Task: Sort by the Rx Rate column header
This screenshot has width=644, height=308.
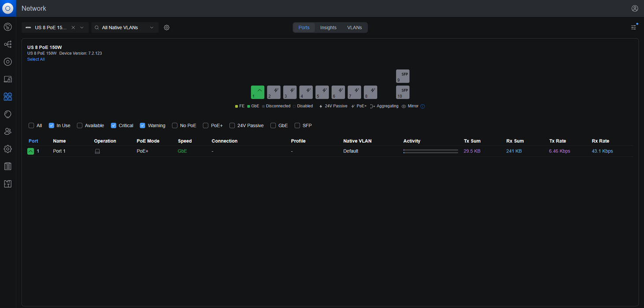Action: 600,141
